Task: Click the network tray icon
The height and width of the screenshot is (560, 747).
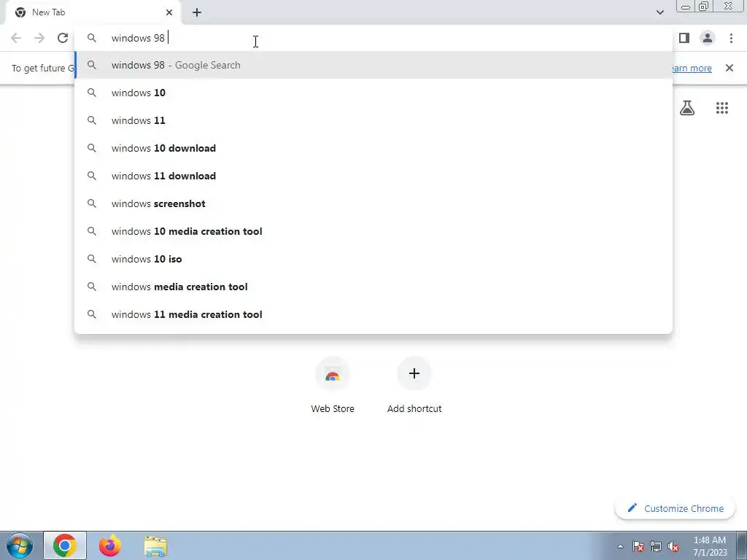Action: coord(656,547)
